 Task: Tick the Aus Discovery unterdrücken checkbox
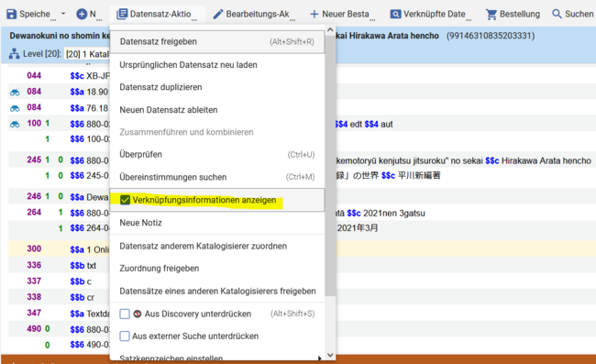(x=125, y=314)
